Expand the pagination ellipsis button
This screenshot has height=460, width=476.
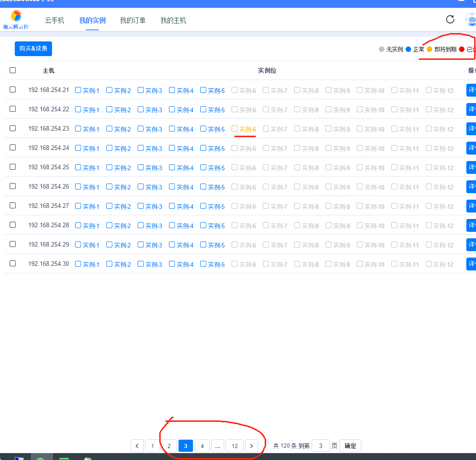(x=218, y=446)
